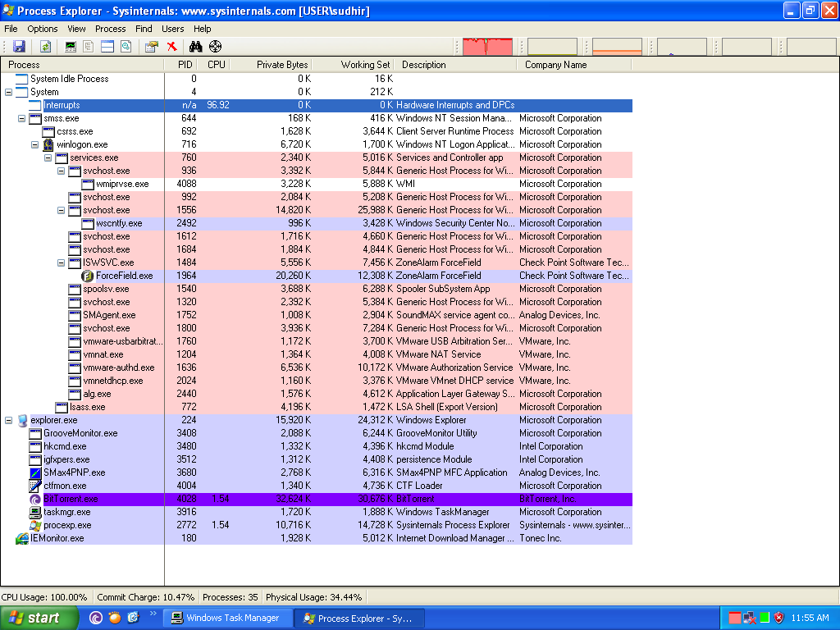Collapse svchost.exe PID 1556 node
This screenshot has height=630, width=840.
click(61, 211)
